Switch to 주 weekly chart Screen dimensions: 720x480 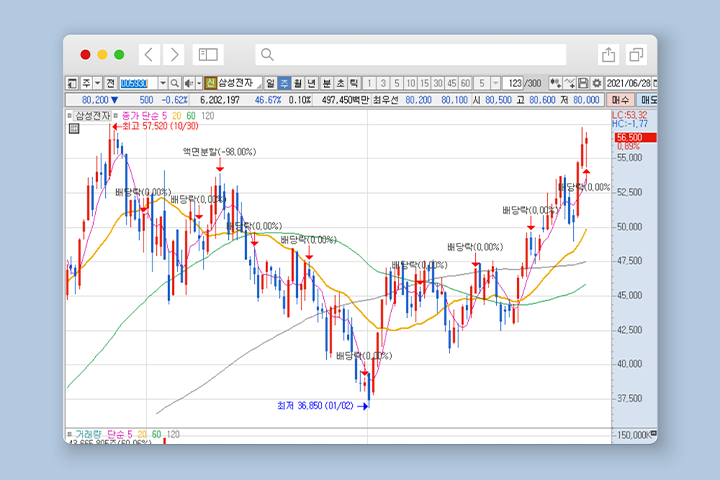284,83
